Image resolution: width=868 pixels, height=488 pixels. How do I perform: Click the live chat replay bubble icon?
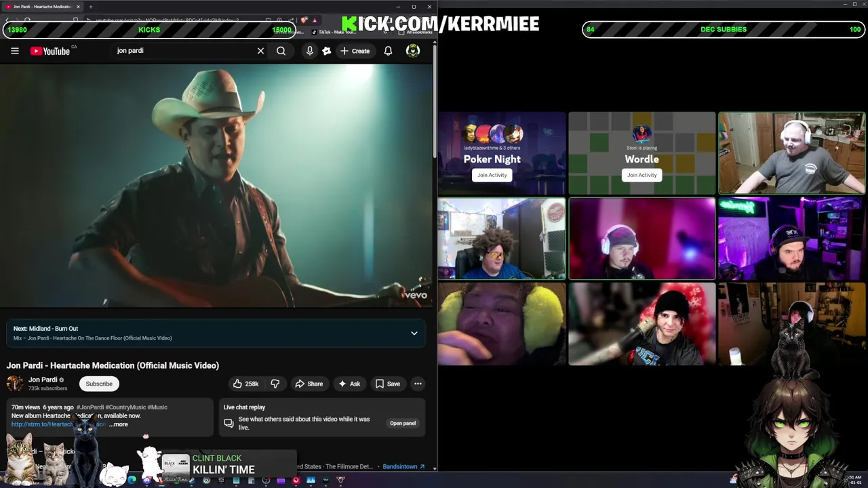click(229, 423)
